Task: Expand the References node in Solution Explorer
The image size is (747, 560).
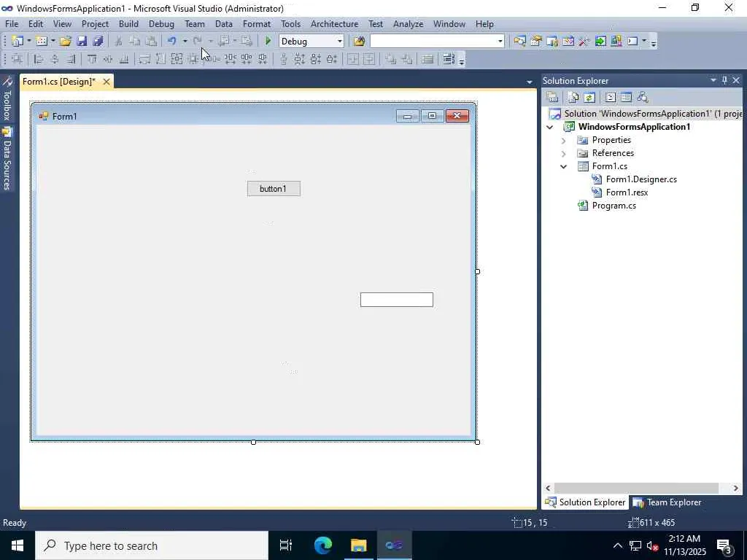Action: 564,153
